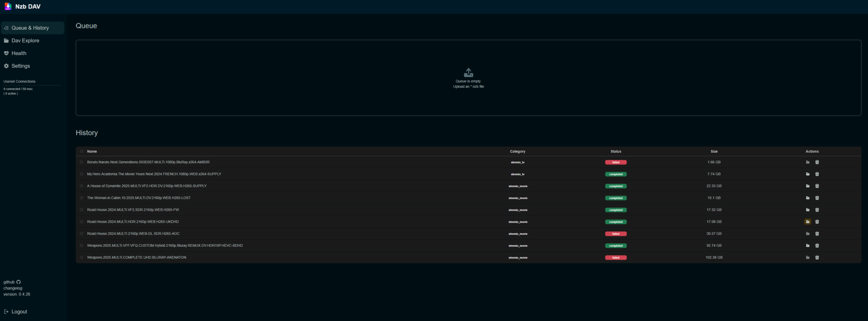The width and height of the screenshot is (868, 321).
Task: Open folder for Weapons REMUX BDHD row
Action: [x=808, y=246]
